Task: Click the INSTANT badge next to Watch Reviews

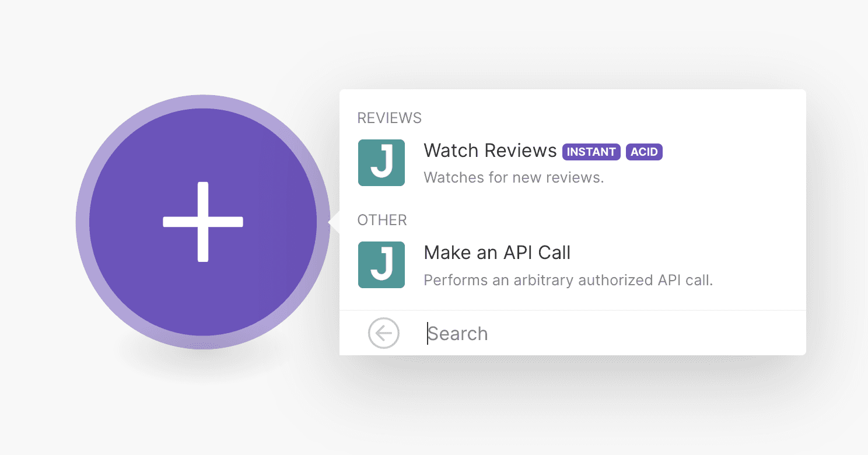Action: click(x=591, y=152)
